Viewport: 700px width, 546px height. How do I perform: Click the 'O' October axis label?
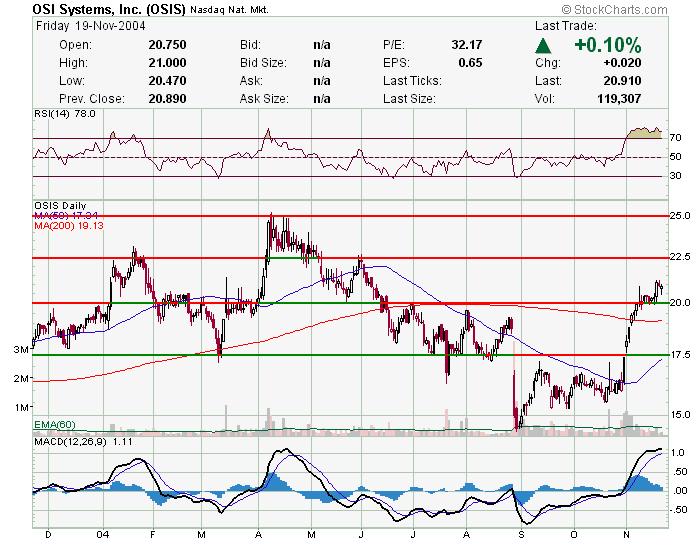(x=574, y=534)
